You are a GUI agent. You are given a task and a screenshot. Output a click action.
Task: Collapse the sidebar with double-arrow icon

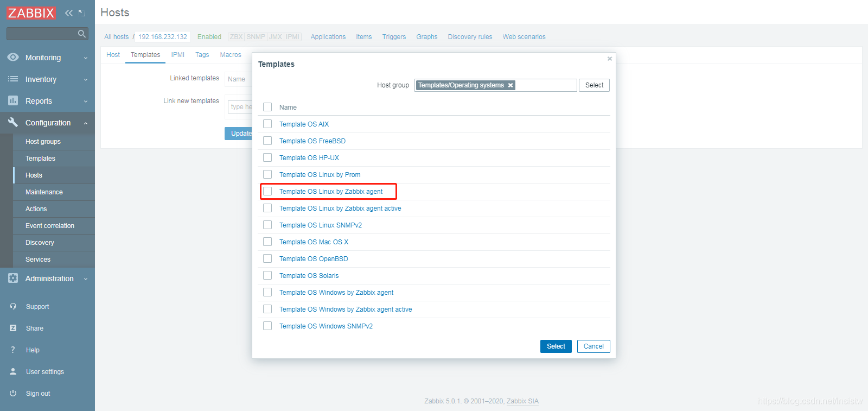(68, 13)
